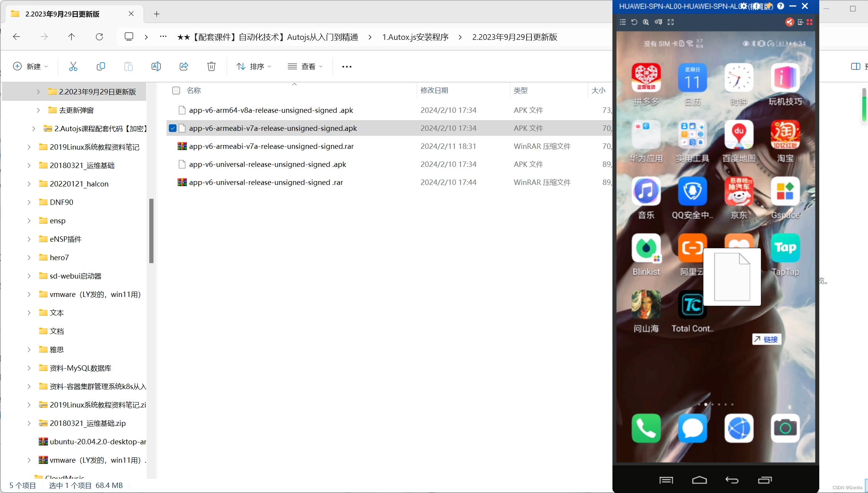This screenshot has height=493, width=868.
Task: Click the rotate screen icon in mirror toolbar
Action: click(x=634, y=22)
